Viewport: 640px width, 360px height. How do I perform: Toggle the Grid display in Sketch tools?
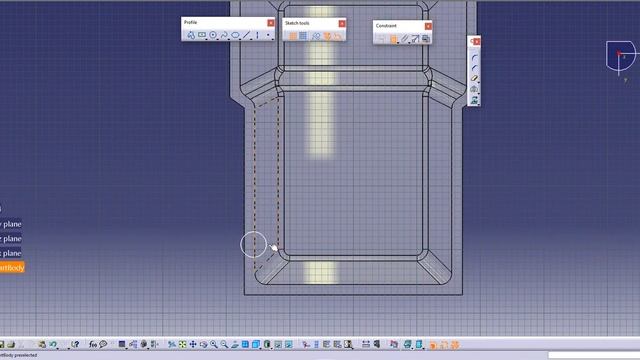(293, 36)
